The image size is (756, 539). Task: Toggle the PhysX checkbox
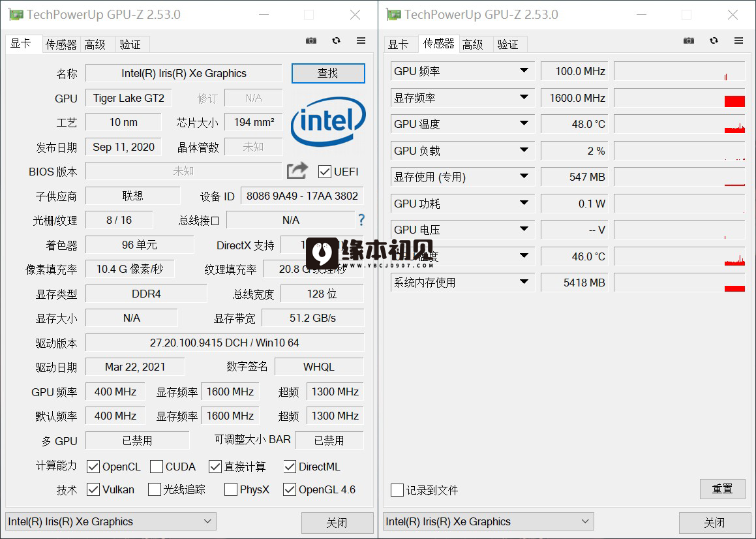(231, 489)
